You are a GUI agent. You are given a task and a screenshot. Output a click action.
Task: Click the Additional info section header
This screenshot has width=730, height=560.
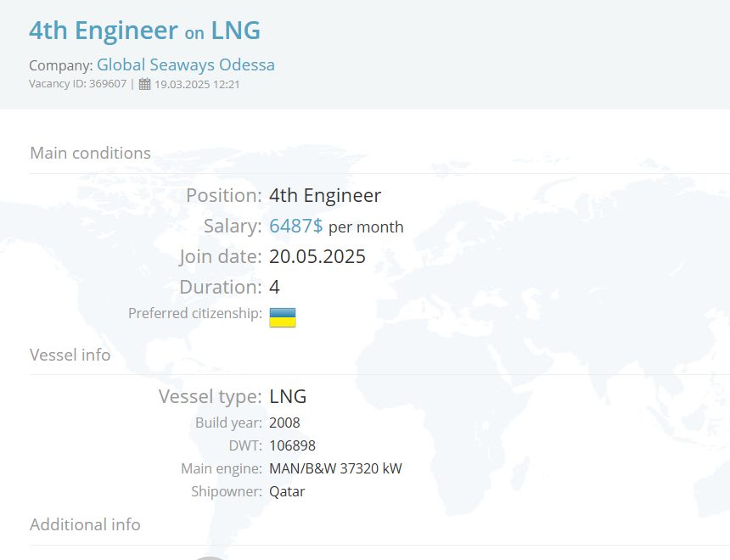point(85,524)
